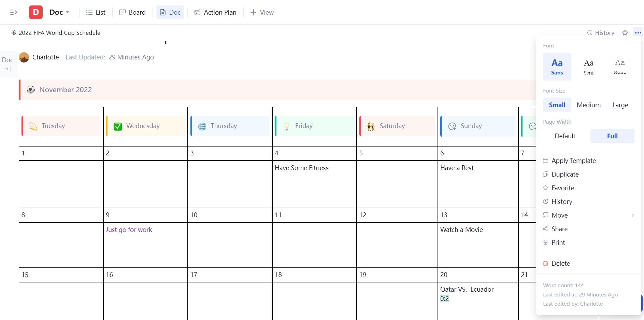
Task: Select the Mono font option
Action: [620, 67]
